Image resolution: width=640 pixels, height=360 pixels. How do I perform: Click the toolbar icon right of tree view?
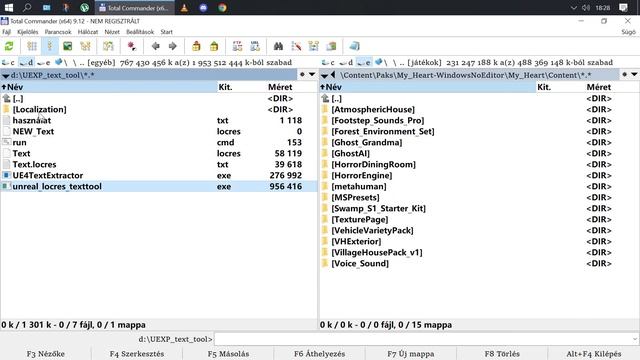(x=108, y=46)
